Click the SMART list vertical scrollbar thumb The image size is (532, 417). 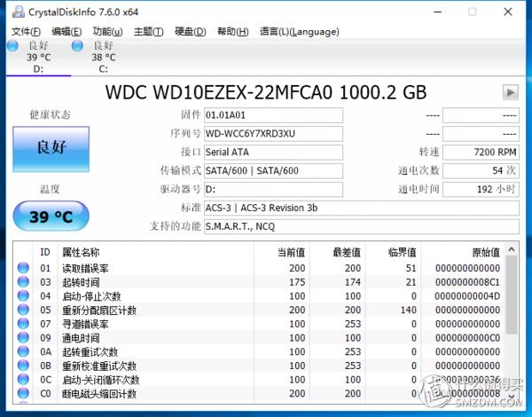pos(512,295)
